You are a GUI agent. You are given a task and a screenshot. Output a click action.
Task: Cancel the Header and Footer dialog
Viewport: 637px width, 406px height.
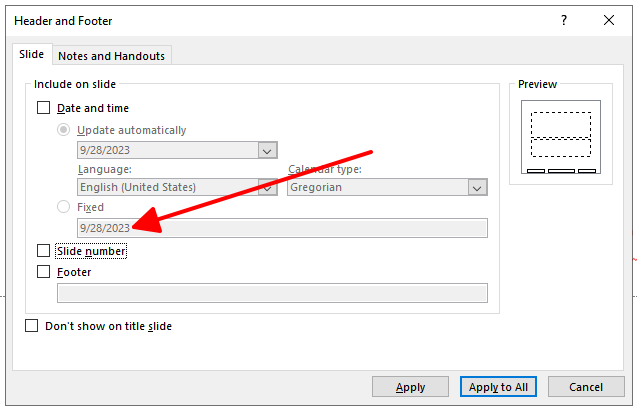point(586,387)
